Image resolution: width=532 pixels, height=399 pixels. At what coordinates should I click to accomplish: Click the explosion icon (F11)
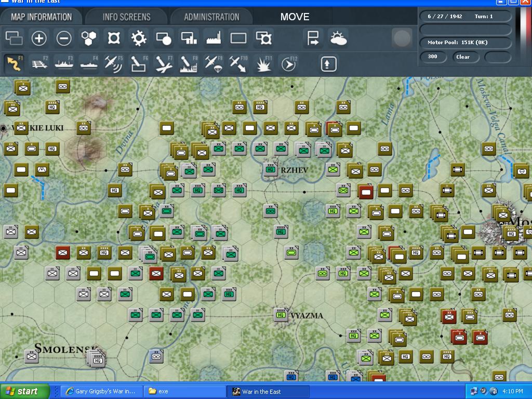[x=263, y=64]
